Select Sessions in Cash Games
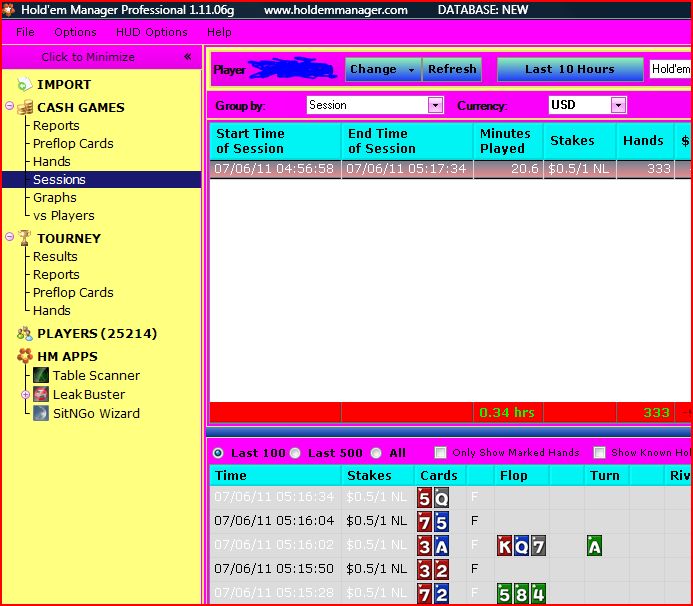693x606 pixels. click(x=101, y=179)
